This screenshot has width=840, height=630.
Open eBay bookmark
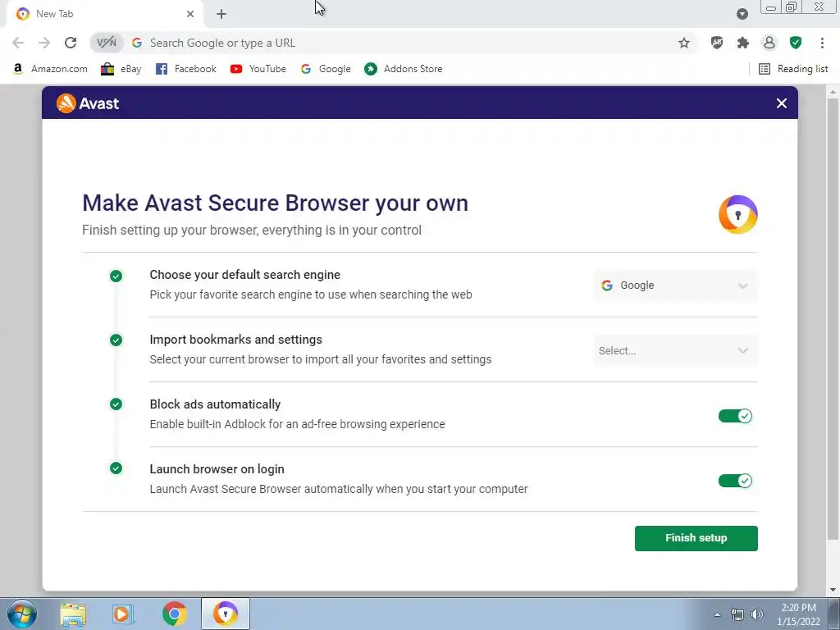[121, 69]
